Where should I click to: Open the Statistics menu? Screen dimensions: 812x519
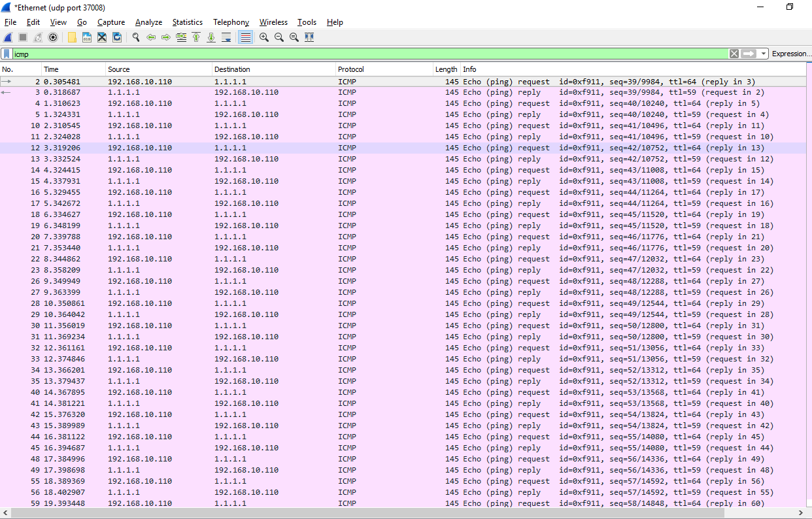coord(188,22)
